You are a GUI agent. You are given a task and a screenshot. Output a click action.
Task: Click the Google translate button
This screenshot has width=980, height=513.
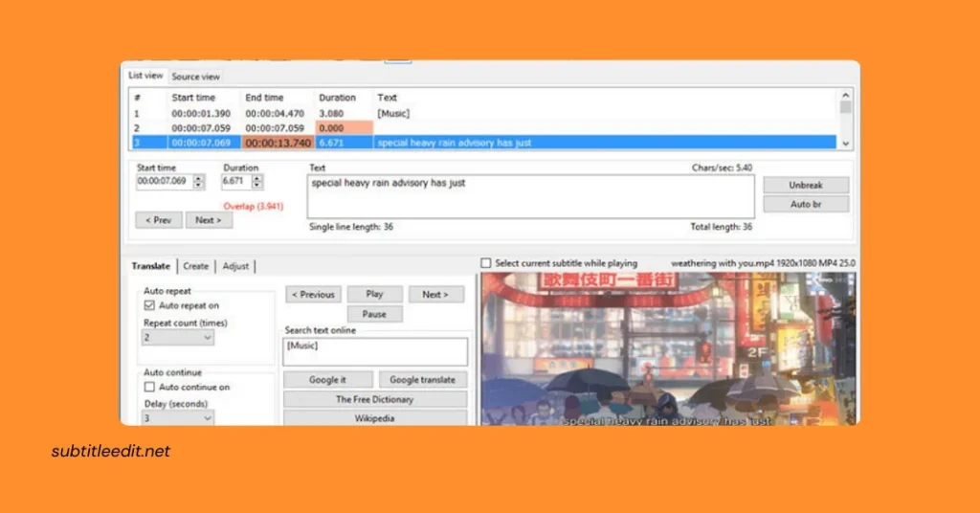pyautogui.click(x=423, y=380)
